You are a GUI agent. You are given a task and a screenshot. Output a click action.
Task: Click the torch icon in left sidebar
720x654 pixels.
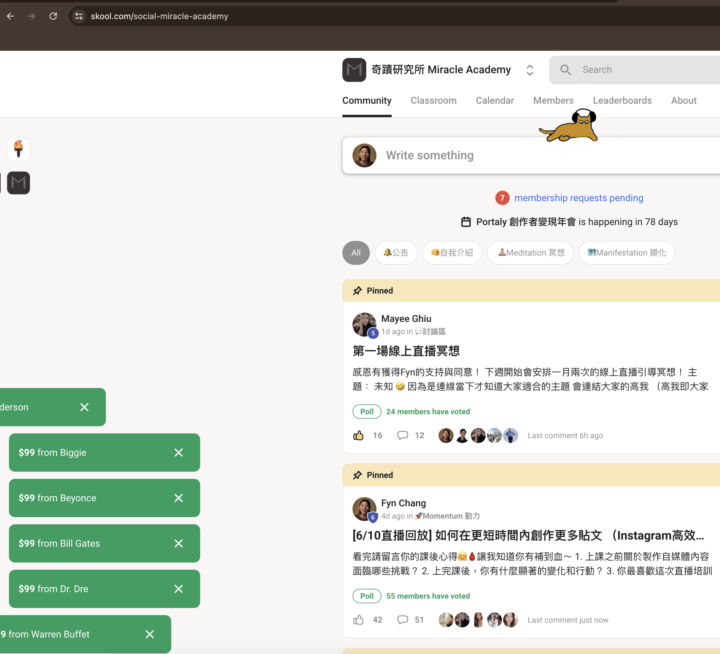tap(18, 149)
